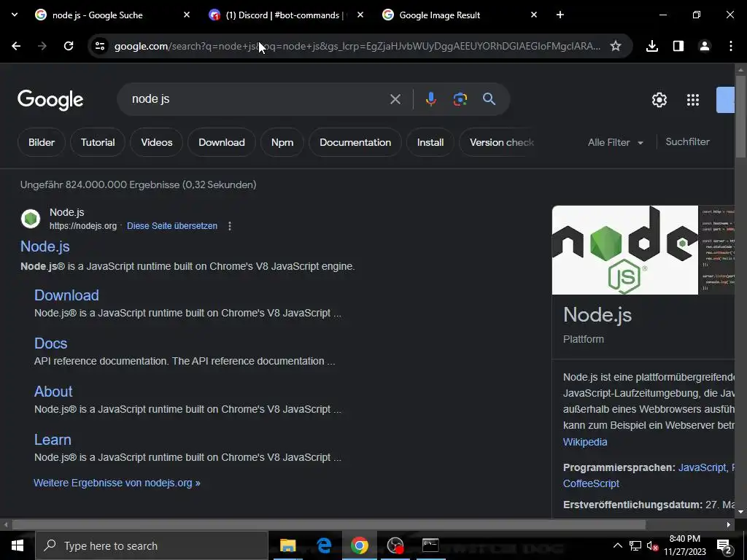Launch Edge browser from taskbar

click(x=324, y=545)
